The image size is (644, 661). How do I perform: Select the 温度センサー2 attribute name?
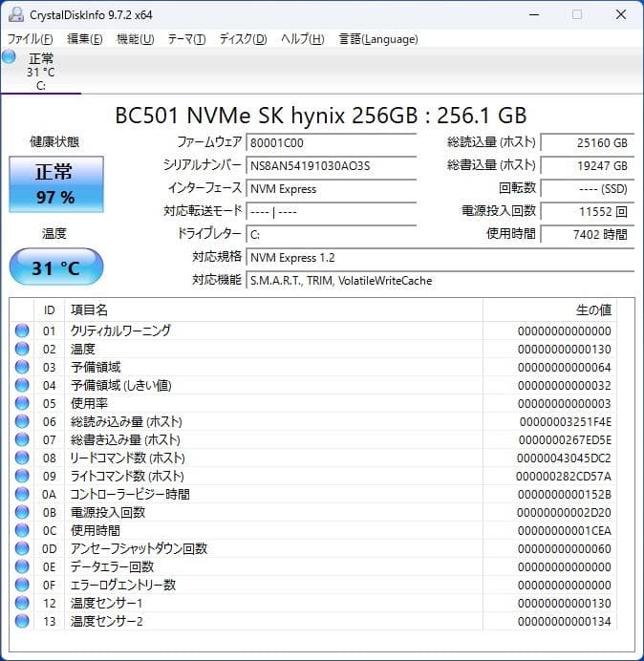pyautogui.click(x=107, y=621)
